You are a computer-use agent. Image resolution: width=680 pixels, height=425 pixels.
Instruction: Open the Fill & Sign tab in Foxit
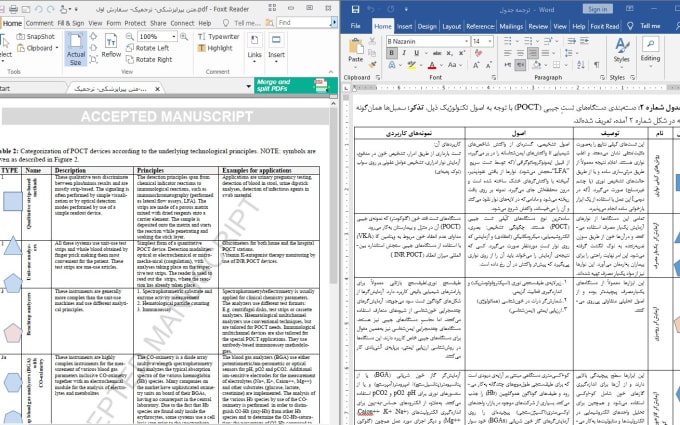(71, 23)
